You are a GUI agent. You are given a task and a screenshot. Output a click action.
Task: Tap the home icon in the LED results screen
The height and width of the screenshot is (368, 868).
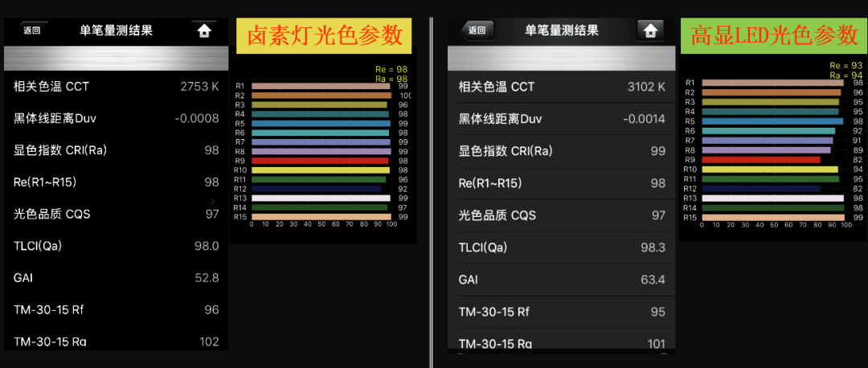point(650,30)
